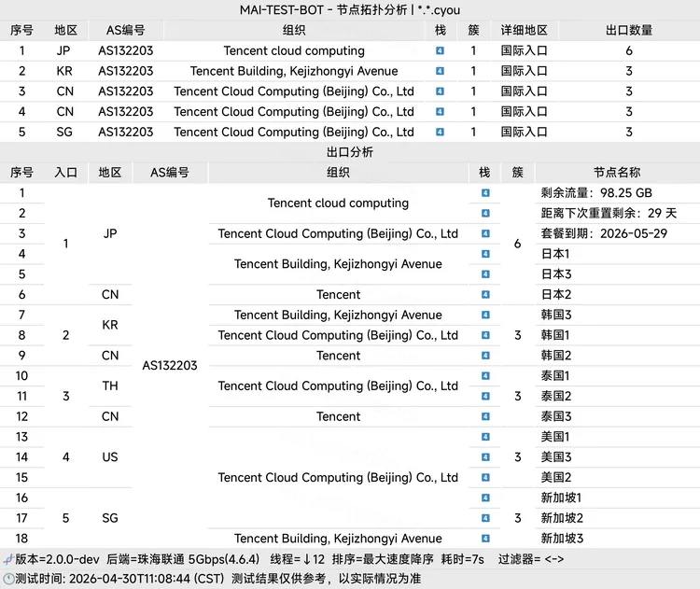
Task: Click the IPv4 icon beside node 日本1
Action: point(485,254)
